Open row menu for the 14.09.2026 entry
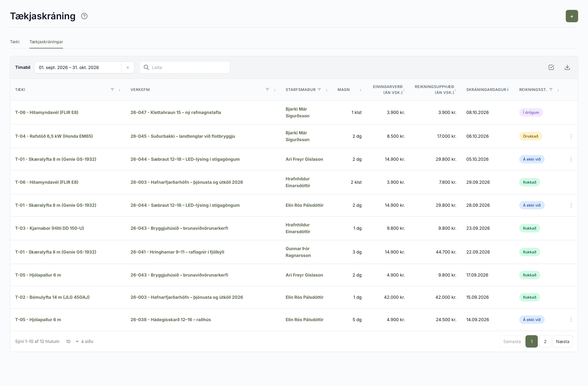Screen dimensions: 588x386 pos(571,319)
